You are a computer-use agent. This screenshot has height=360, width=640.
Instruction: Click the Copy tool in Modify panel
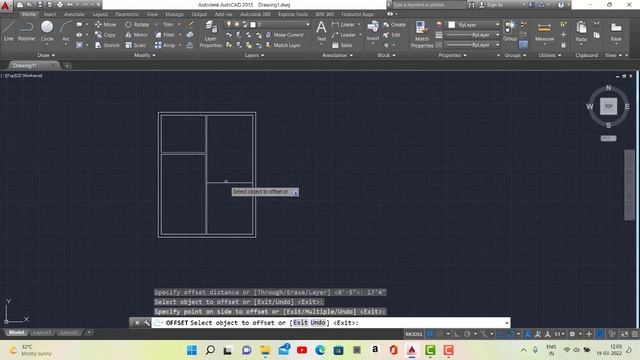105,35
